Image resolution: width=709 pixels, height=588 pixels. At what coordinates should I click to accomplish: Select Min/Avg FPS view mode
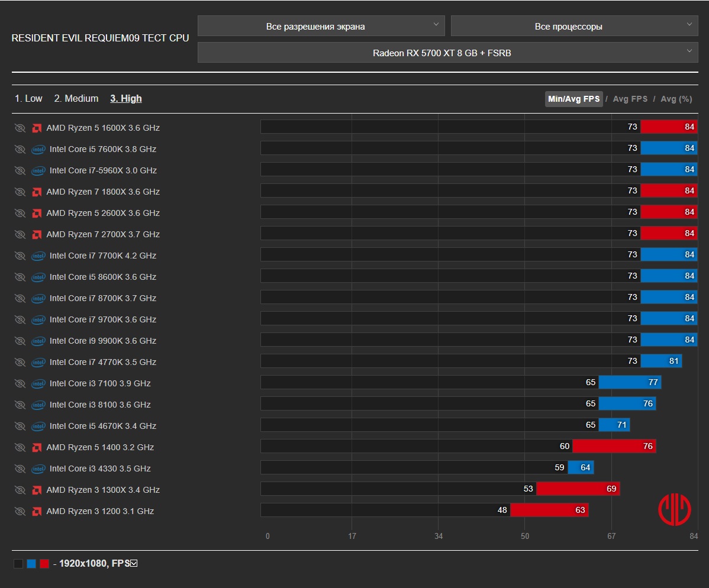click(x=574, y=99)
